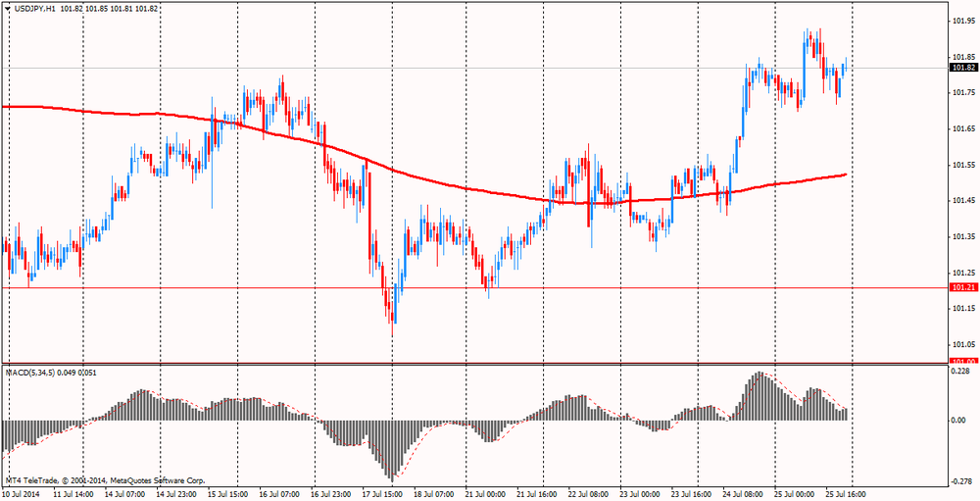Viewport: 980px width, 501px height.
Task: Open the triangle menu beside USDJPY,H1
Action: (x=6, y=8)
